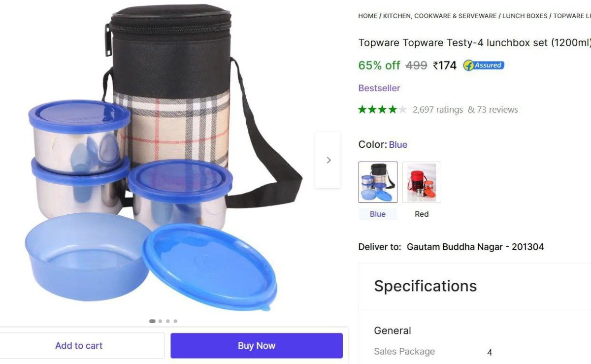Image resolution: width=591 pixels, height=364 pixels.
Task: Open 73 reviews link
Action: click(x=497, y=109)
